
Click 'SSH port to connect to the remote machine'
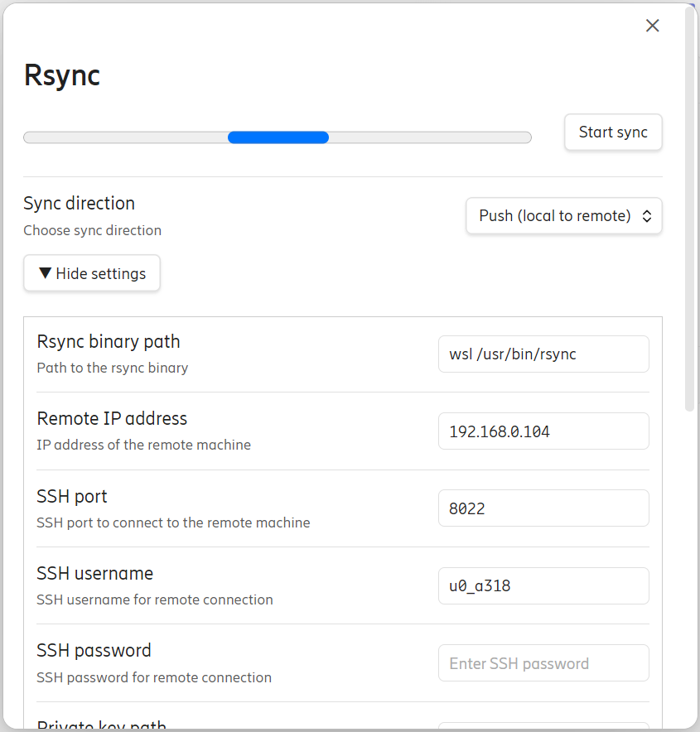click(173, 523)
